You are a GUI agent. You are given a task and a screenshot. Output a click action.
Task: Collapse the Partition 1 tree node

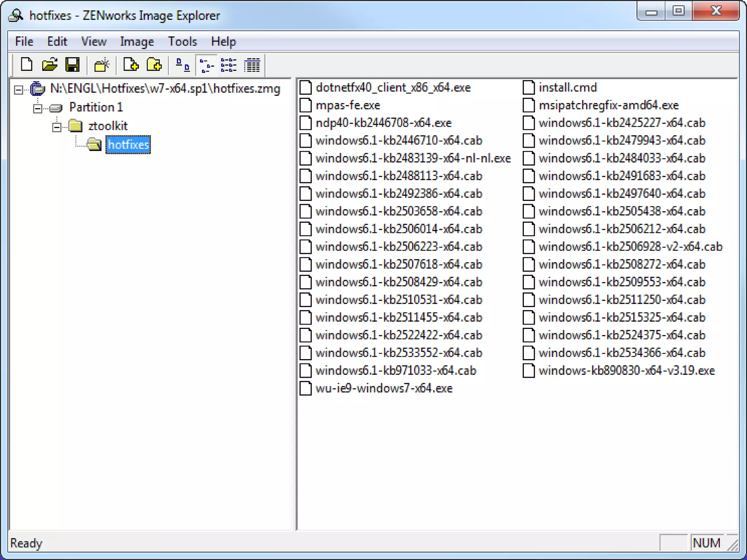point(37,108)
